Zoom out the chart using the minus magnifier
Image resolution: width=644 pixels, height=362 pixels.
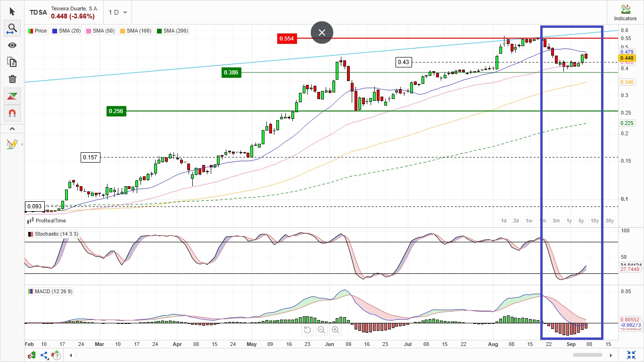322,330
